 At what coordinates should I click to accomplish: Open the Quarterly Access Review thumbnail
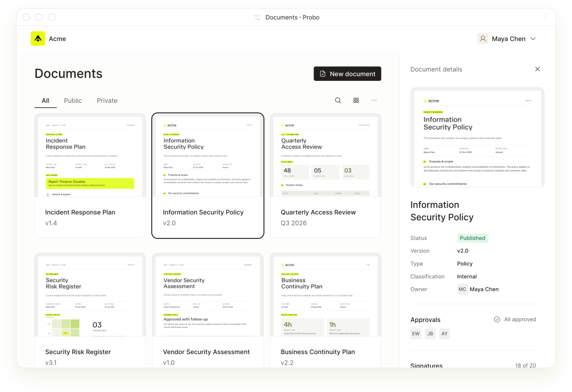tap(325, 156)
